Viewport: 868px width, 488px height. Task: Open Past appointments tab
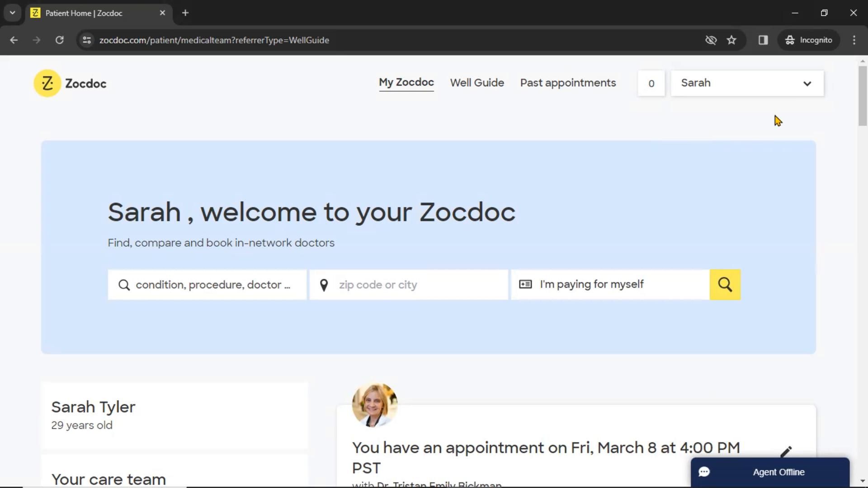(567, 82)
